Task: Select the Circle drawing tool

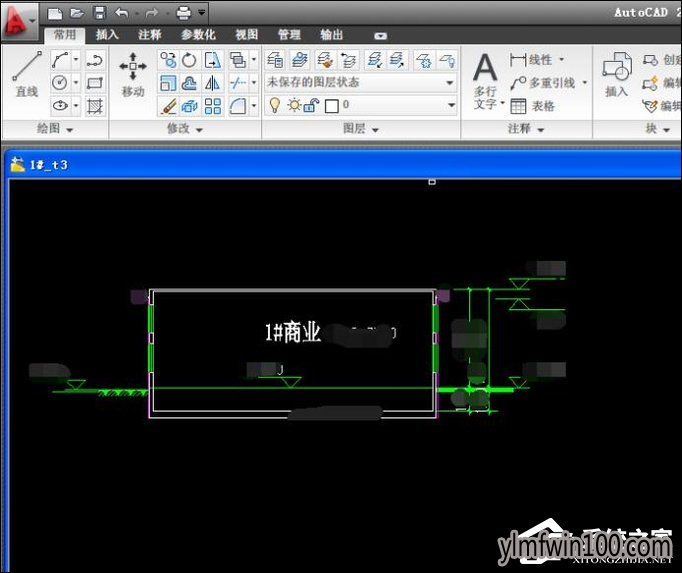Action: pos(60,83)
